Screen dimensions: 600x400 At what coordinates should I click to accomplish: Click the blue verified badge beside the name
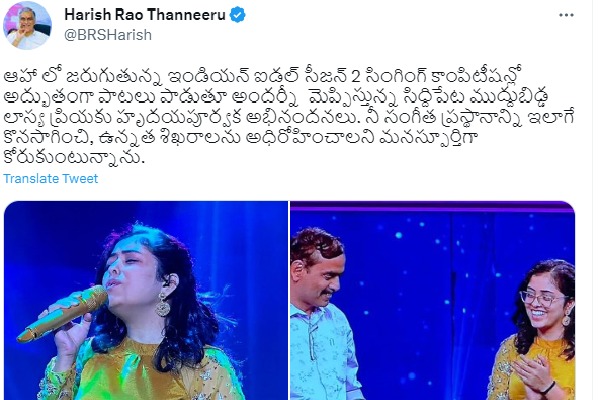pos(238,15)
